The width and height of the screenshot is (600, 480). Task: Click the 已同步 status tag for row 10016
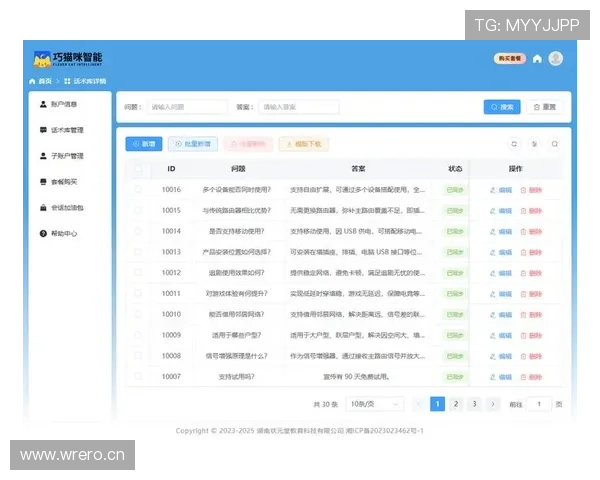pyautogui.click(x=455, y=190)
